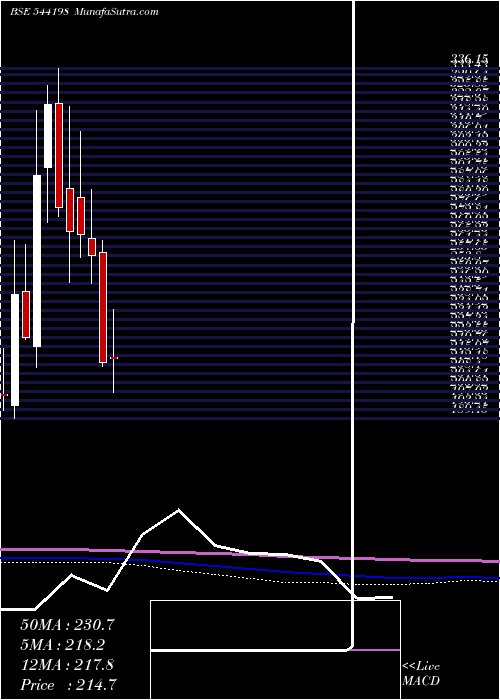The image size is (500, 700).
Task: Click the peak of the white MACD line
Action: point(179,509)
